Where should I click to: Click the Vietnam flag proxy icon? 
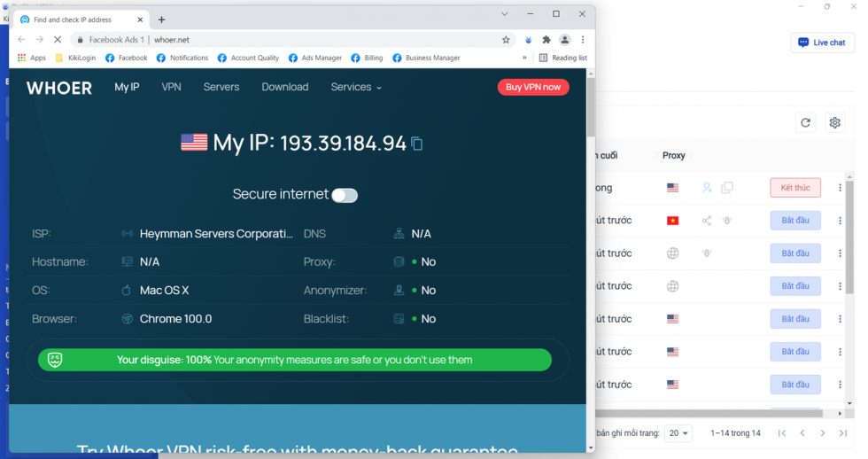[x=672, y=221]
